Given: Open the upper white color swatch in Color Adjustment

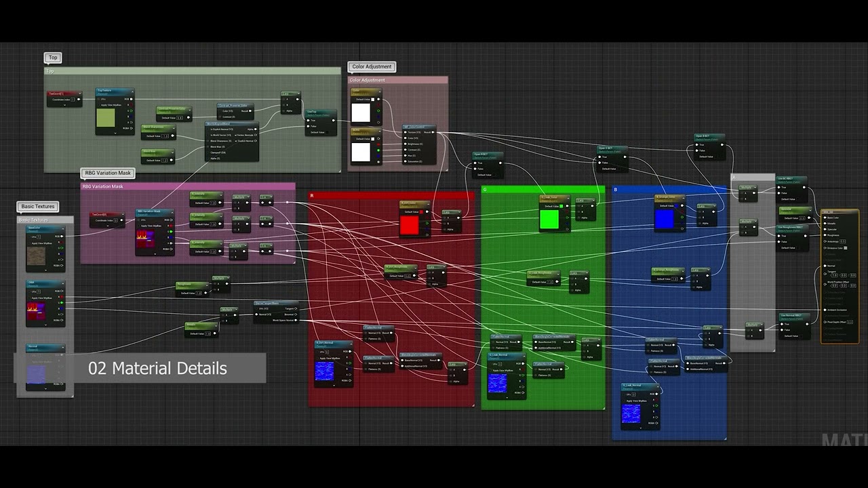Looking at the screenshot, I should [x=361, y=113].
